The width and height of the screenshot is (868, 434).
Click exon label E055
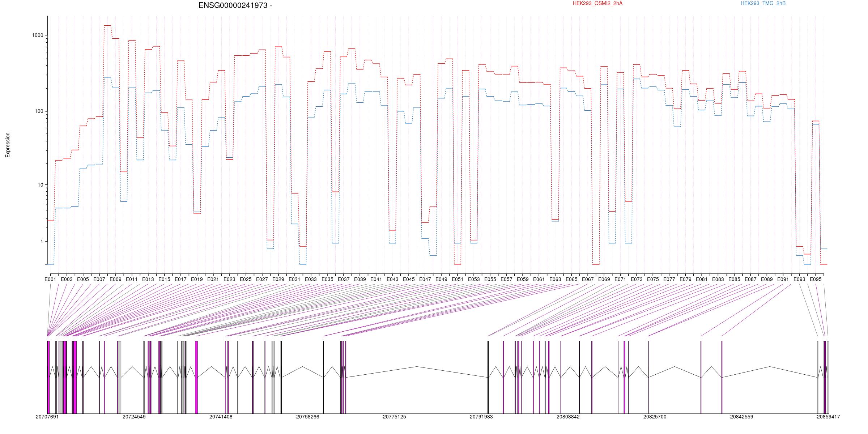490,279
